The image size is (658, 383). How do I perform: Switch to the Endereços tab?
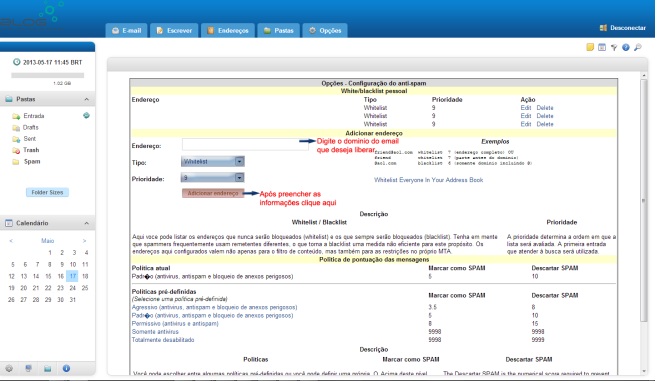(228, 30)
